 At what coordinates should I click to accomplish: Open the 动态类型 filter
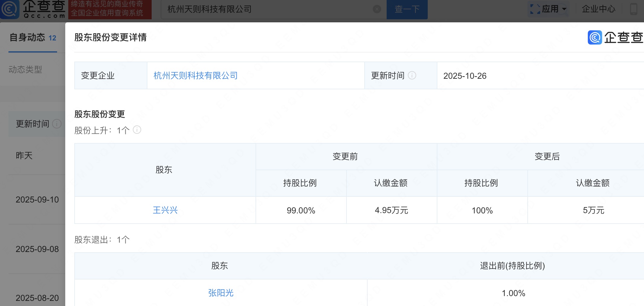25,69
